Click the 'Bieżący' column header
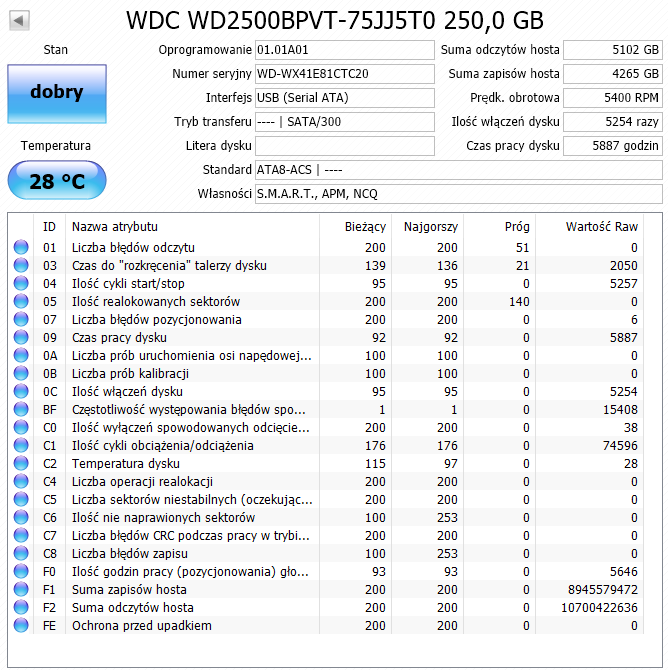 356,226
